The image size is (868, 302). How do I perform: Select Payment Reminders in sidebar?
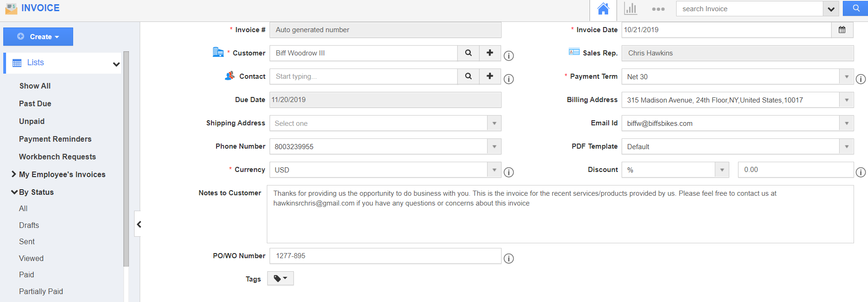tap(55, 139)
